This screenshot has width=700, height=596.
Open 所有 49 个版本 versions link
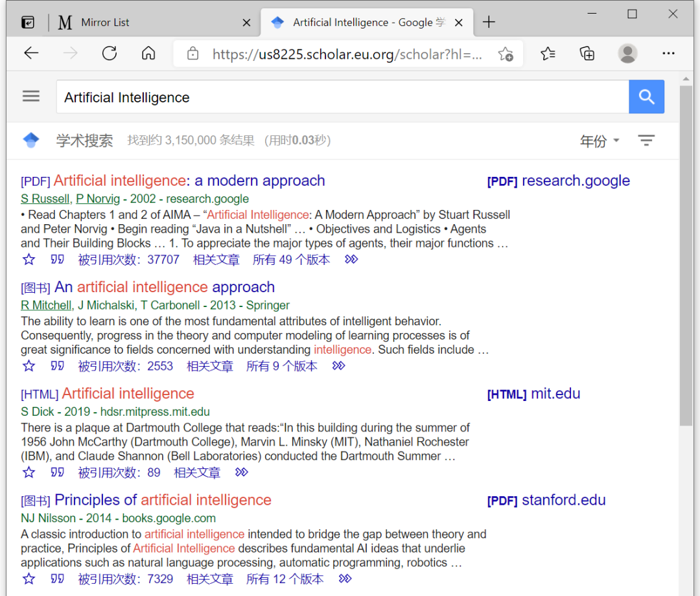pos(292,260)
